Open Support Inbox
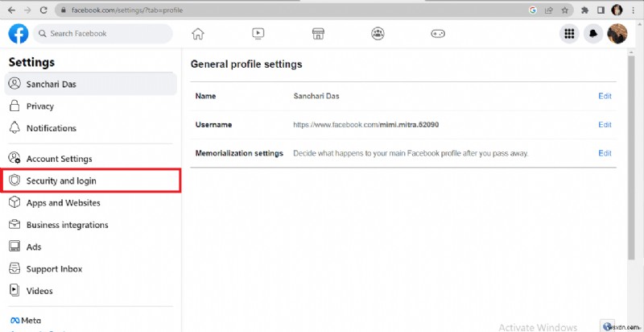Viewport: 644px width, 332px height. 91,268
